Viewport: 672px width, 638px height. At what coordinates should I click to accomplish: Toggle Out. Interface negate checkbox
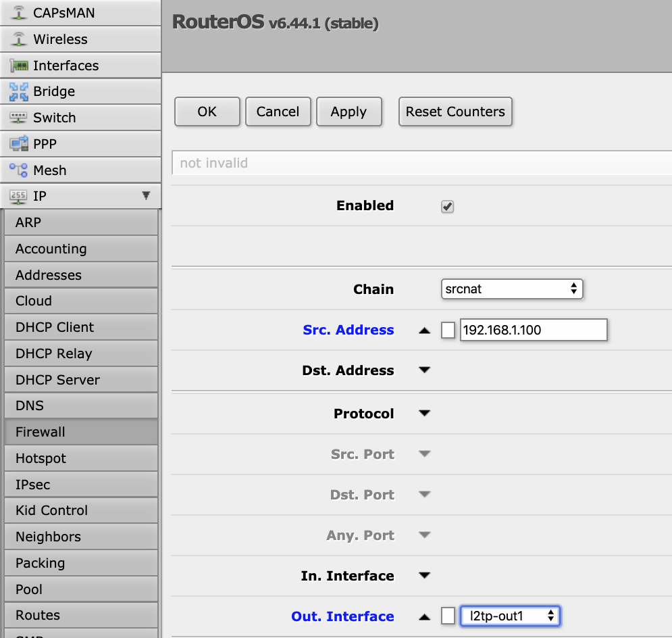click(448, 616)
